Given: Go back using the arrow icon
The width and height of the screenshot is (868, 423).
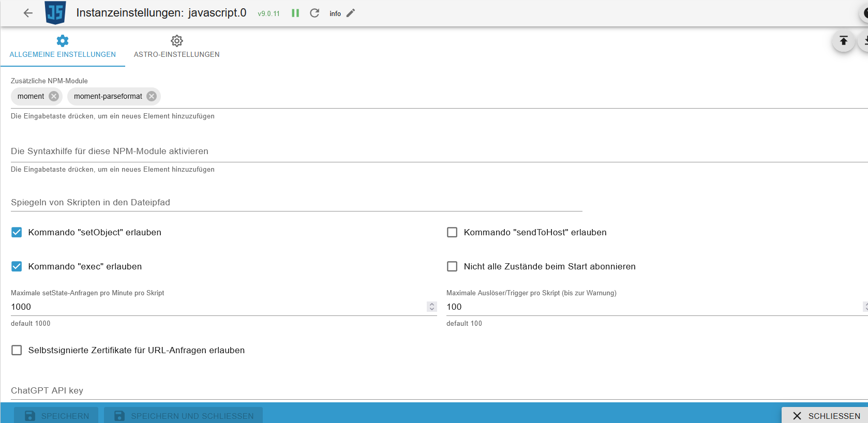Looking at the screenshot, I should (28, 13).
